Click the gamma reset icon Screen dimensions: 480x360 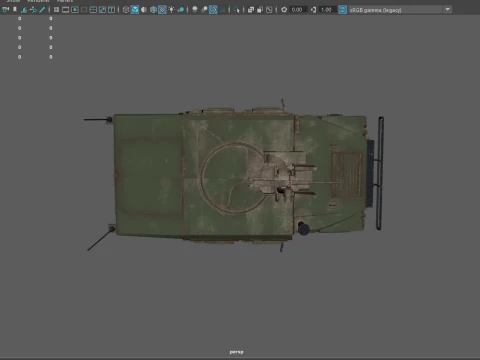pyautogui.click(x=313, y=10)
